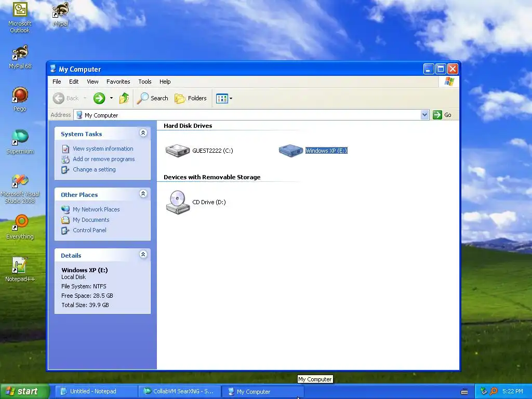Open the Edit menu
532x399 pixels.
click(x=74, y=82)
